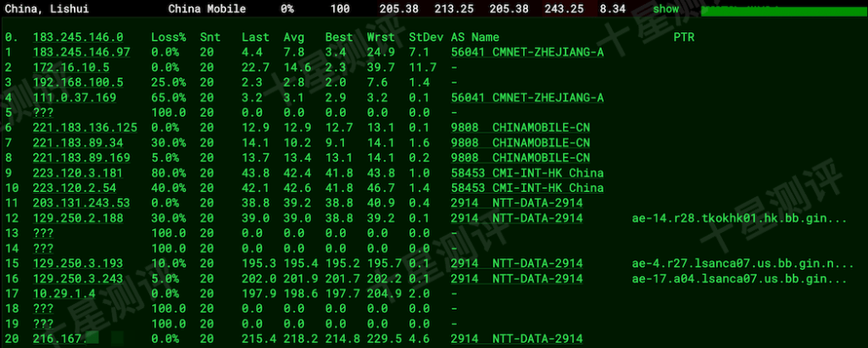
Task: Click the 'AS Name' column header
Action: click(x=475, y=37)
